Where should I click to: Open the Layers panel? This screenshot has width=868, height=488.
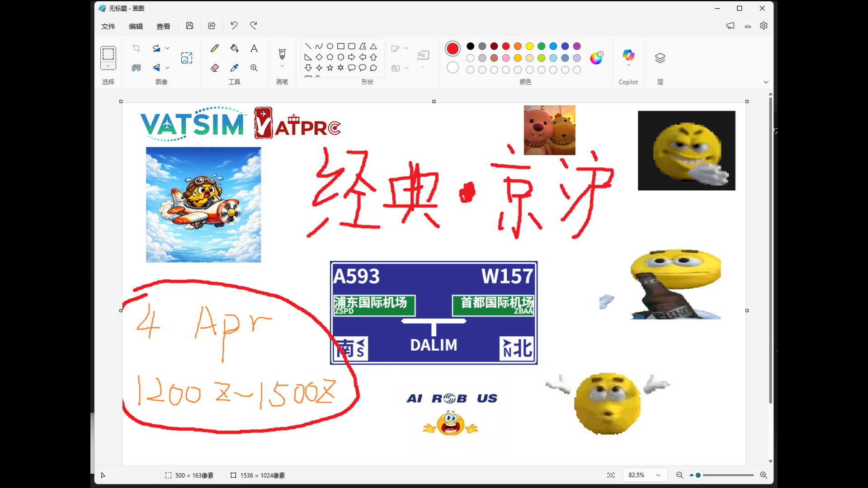click(660, 58)
